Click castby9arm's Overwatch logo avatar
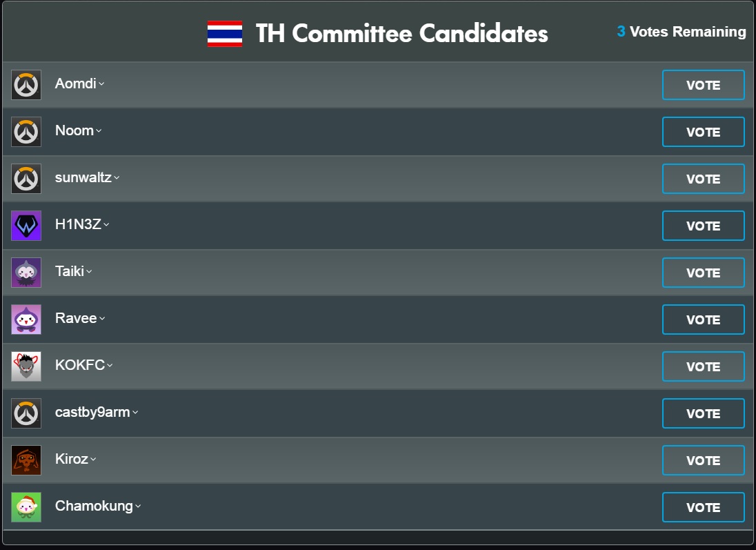This screenshot has width=756, height=550. [x=26, y=413]
